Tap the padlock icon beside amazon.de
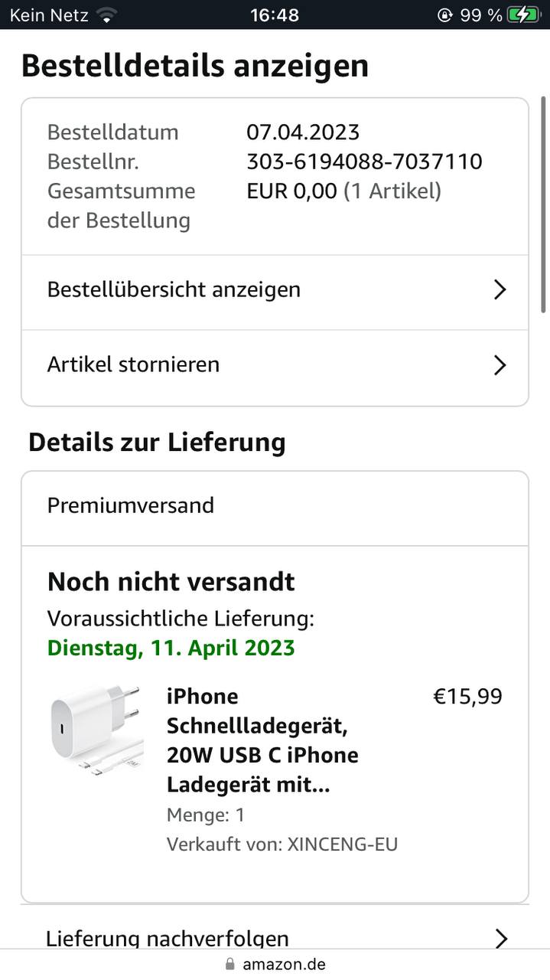 coord(229,964)
